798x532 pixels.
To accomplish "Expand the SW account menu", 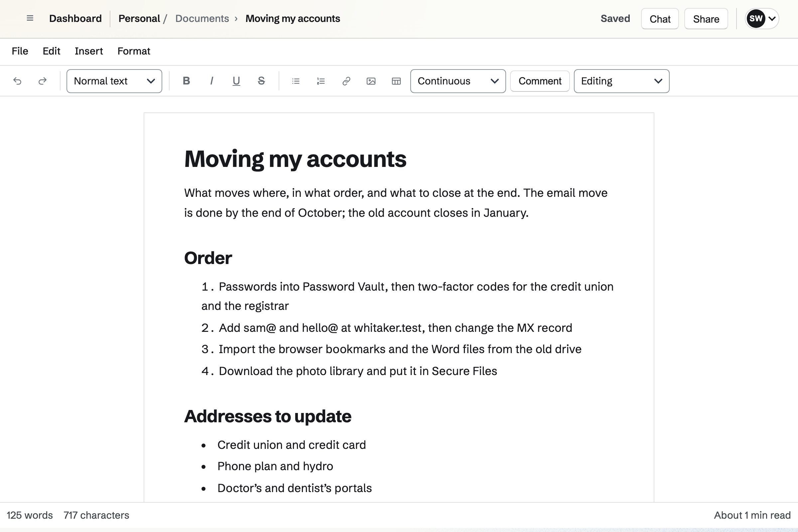I will pos(762,19).
